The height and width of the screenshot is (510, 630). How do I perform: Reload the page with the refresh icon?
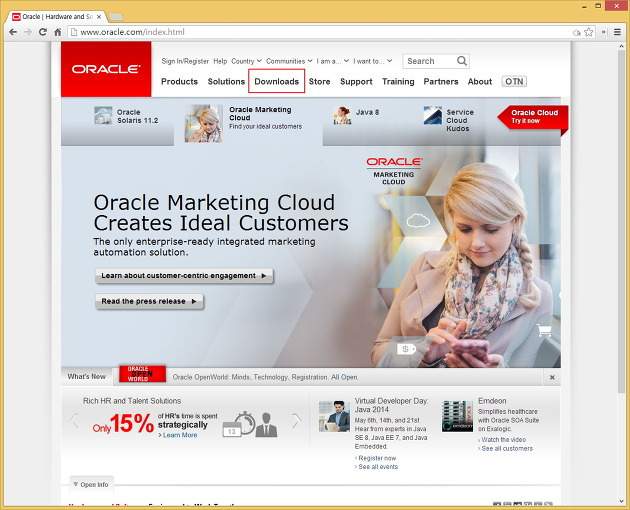click(43, 32)
